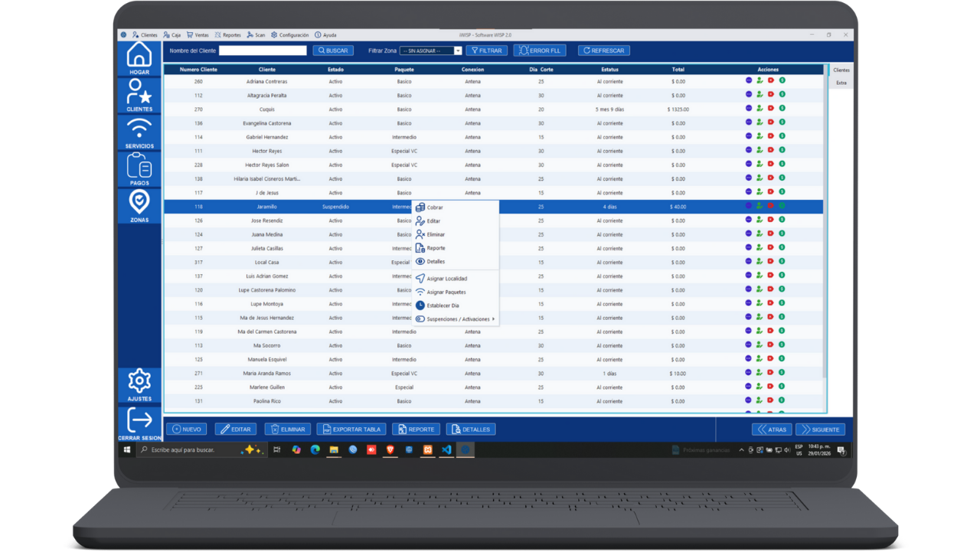This screenshot has height=552, width=980.
Task: Switch to the Extra side tab
Action: tap(841, 83)
